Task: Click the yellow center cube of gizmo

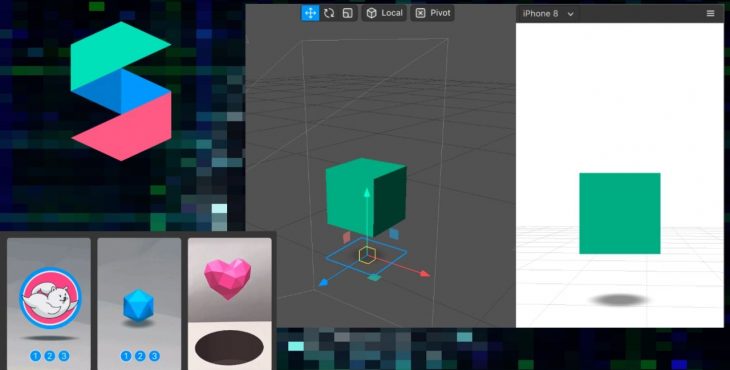Action: 367,255
